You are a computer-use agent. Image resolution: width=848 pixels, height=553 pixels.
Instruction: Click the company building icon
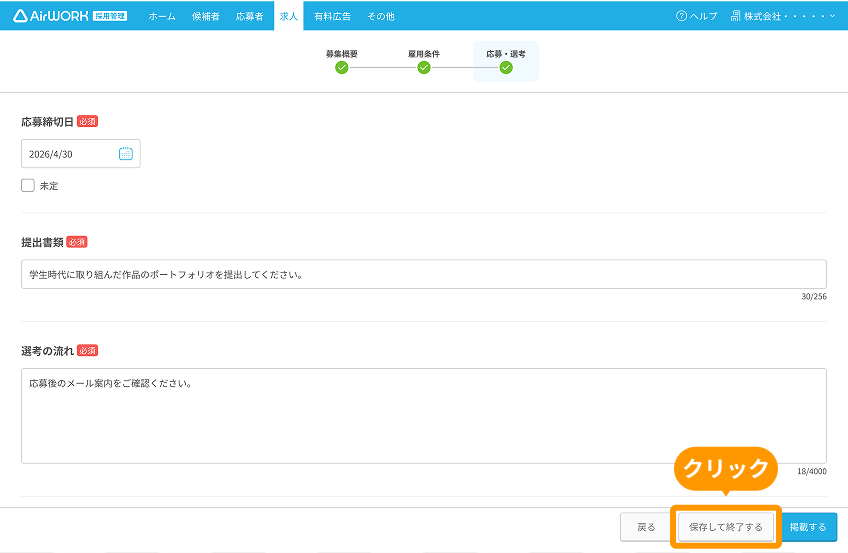pyautogui.click(x=736, y=16)
